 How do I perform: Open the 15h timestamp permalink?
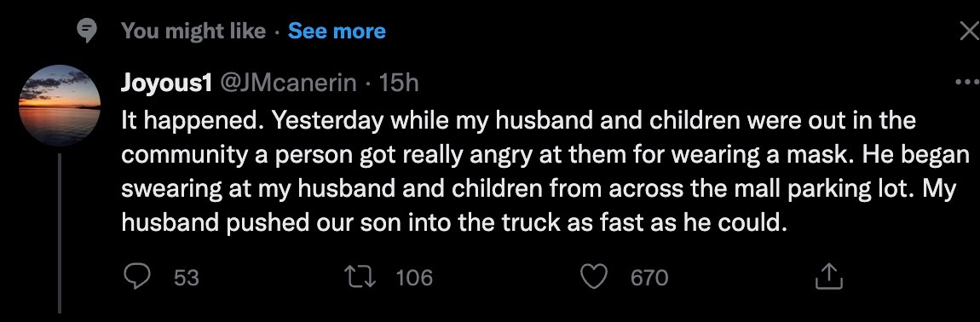point(399,83)
